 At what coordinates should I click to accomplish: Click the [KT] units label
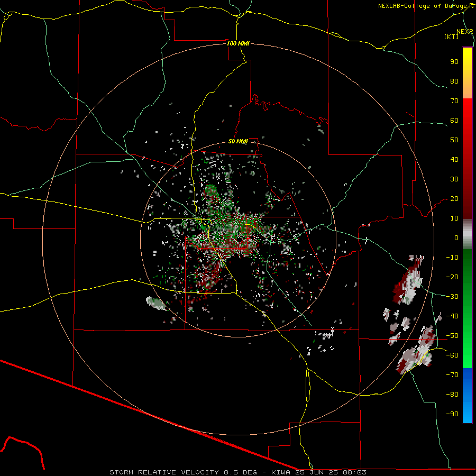coord(452,36)
